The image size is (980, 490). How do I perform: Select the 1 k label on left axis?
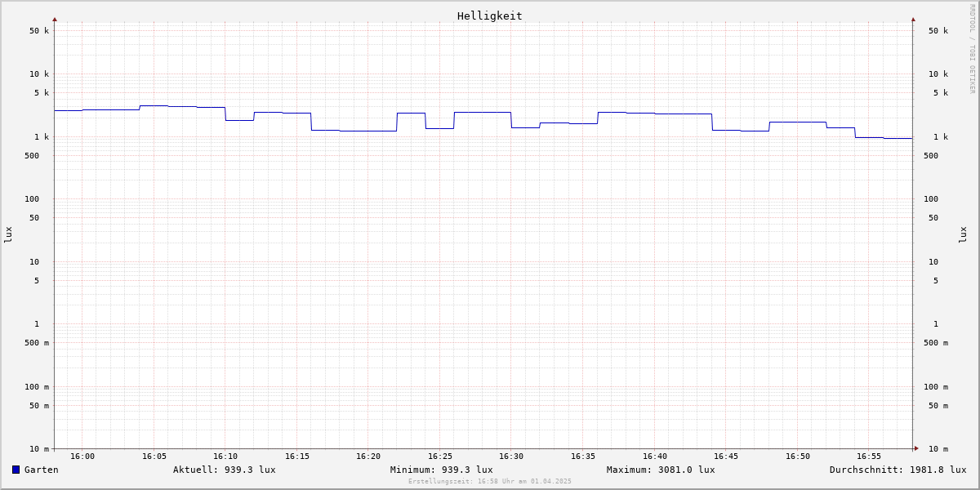tap(42, 137)
